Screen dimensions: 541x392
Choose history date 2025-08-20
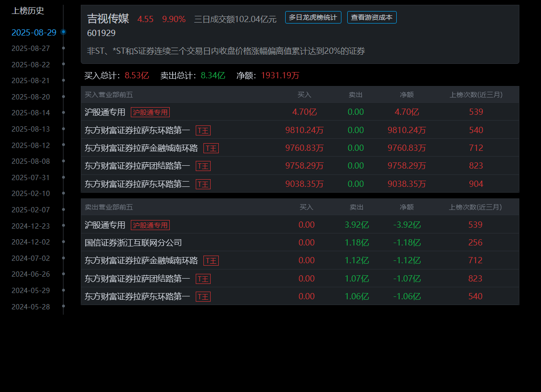coord(31,97)
